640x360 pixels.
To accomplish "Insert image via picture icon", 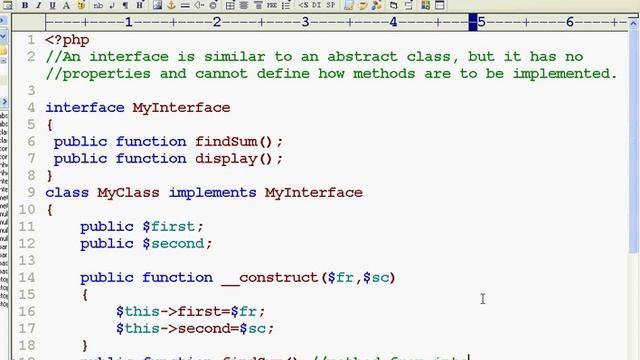I will point(157,5).
